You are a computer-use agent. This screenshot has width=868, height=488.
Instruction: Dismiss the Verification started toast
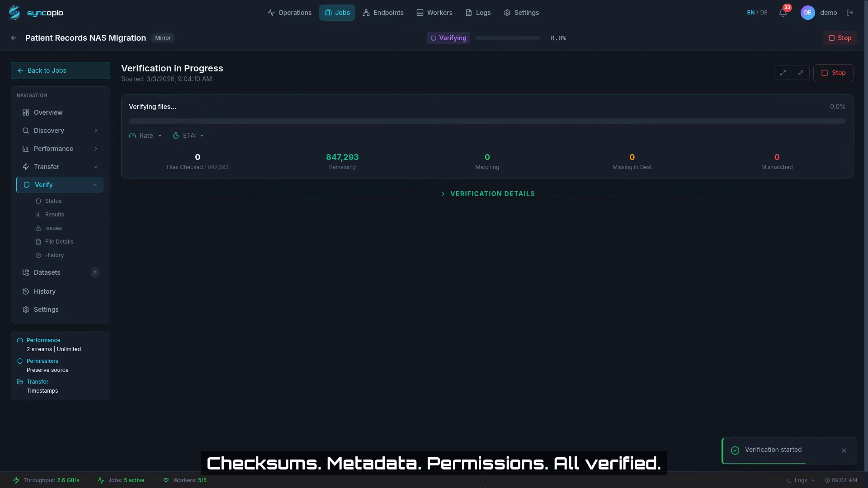click(844, 450)
